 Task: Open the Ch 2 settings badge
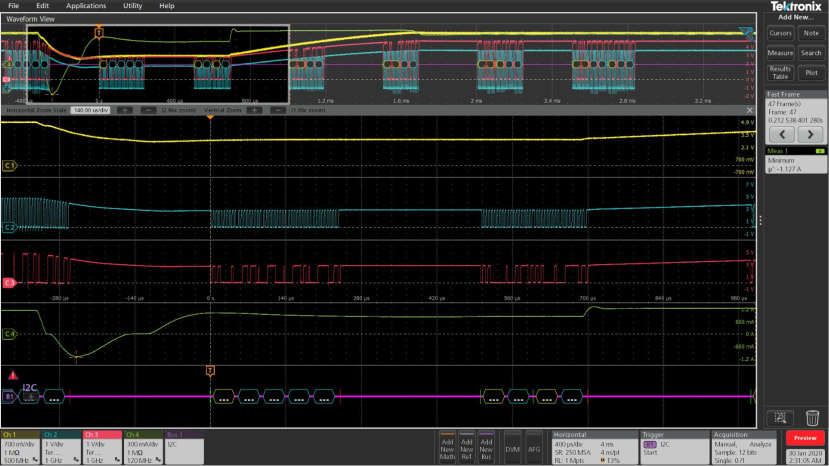(x=61, y=447)
